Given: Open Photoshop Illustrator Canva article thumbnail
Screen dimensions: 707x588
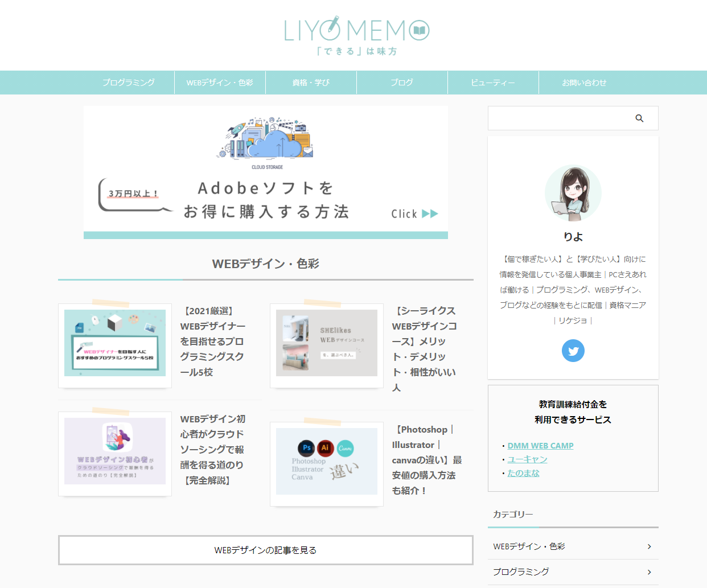Looking at the screenshot, I should [327, 462].
